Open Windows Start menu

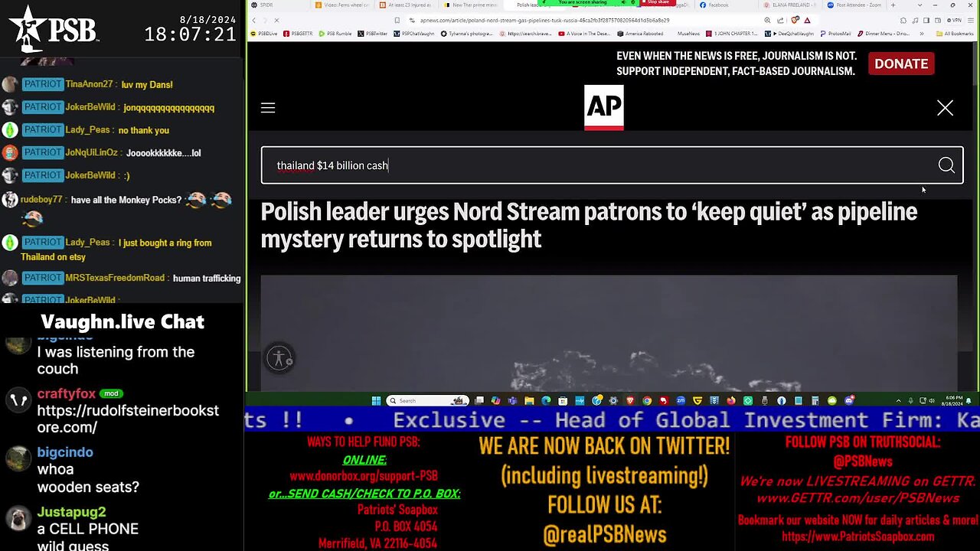(x=376, y=400)
